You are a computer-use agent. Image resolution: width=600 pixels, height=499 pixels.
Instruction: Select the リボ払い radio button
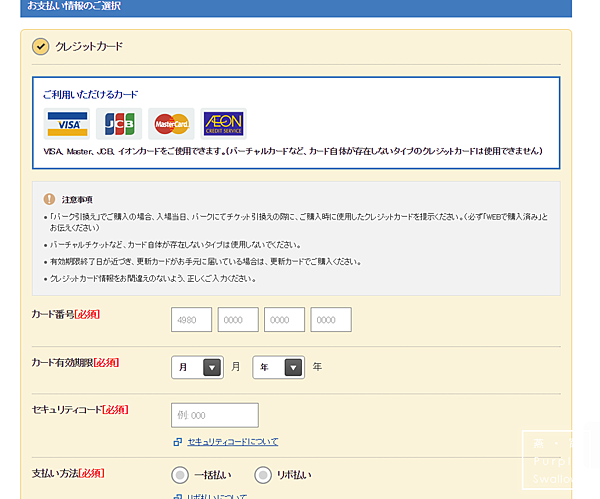(263, 475)
